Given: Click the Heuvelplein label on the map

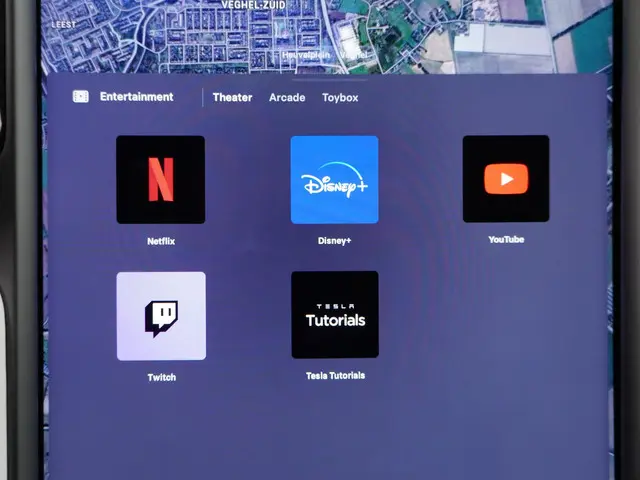Looking at the screenshot, I should point(306,55).
